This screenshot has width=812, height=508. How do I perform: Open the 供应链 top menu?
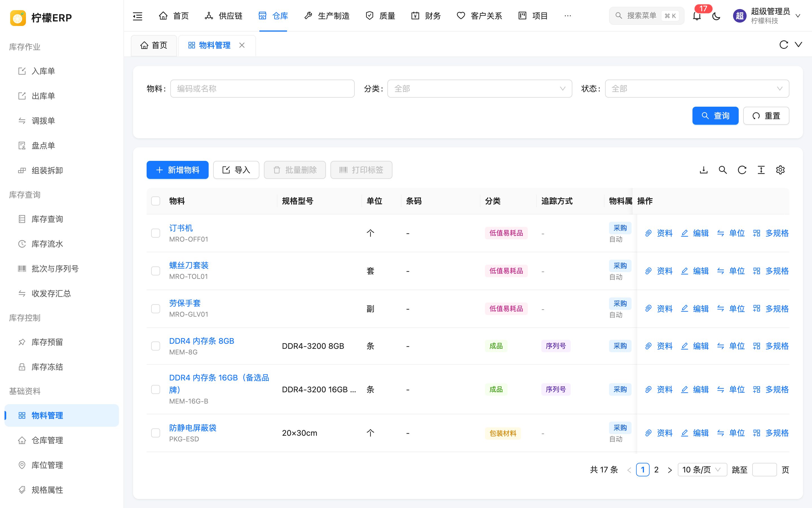224,16
